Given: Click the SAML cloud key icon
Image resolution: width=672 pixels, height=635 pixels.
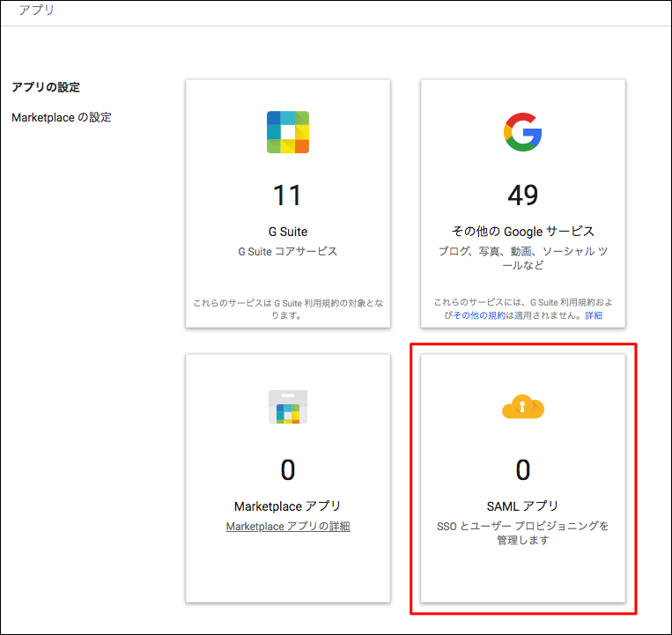Looking at the screenshot, I should pos(523,406).
